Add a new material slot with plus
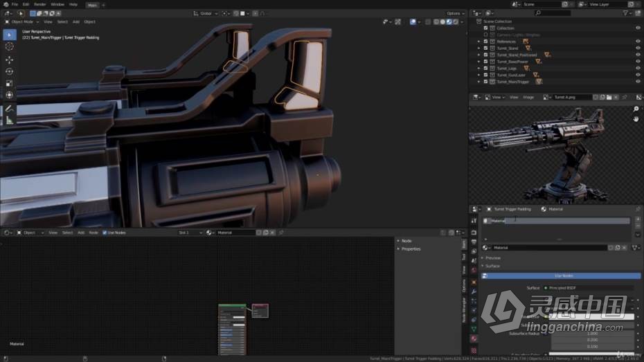The height and width of the screenshot is (362, 644). [638, 219]
